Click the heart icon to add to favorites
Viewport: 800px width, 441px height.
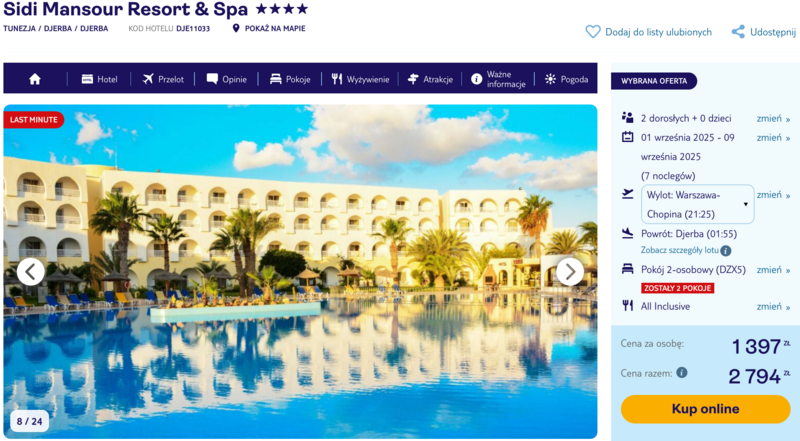click(592, 32)
